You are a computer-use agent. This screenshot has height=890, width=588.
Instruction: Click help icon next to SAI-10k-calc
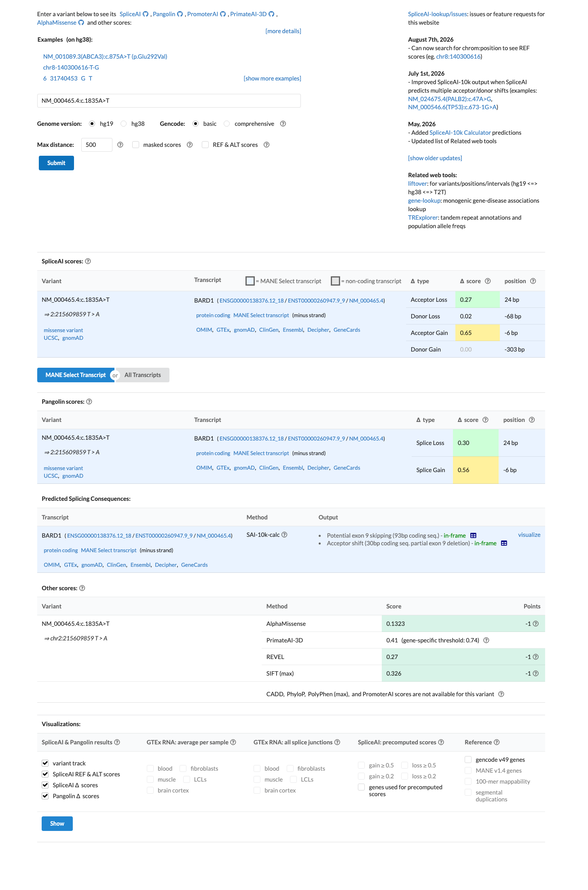[284, 535]
